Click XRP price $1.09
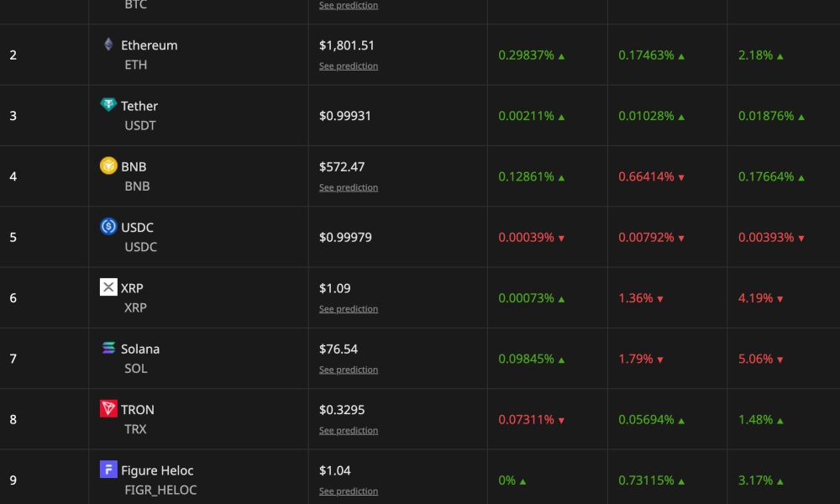Viewport: 840px width, 504px height. (335, 289)
